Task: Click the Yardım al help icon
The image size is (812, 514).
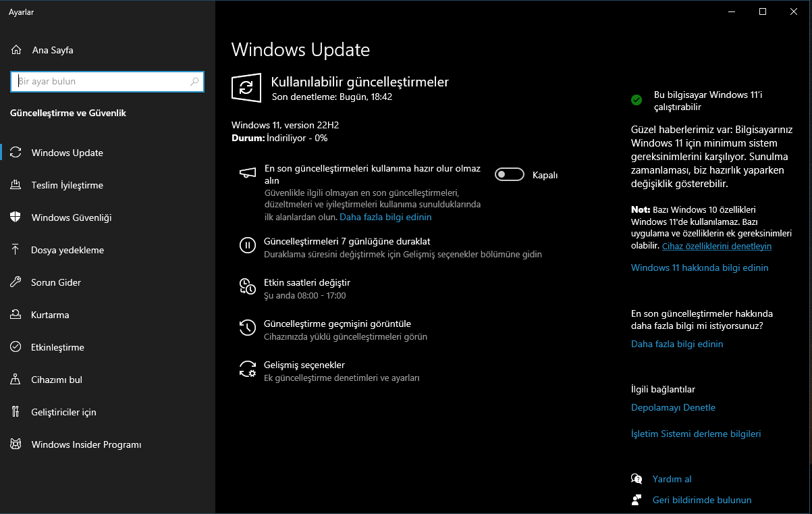Action: [x=637, y=479]
